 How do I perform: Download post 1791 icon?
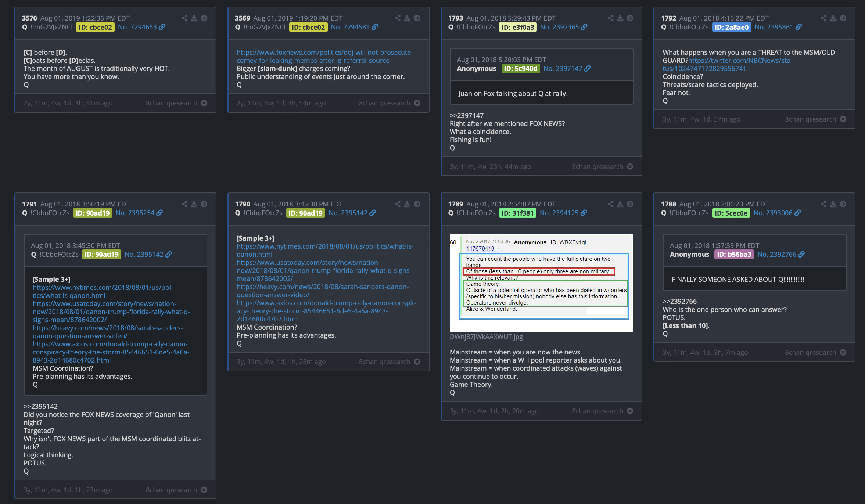194,204
